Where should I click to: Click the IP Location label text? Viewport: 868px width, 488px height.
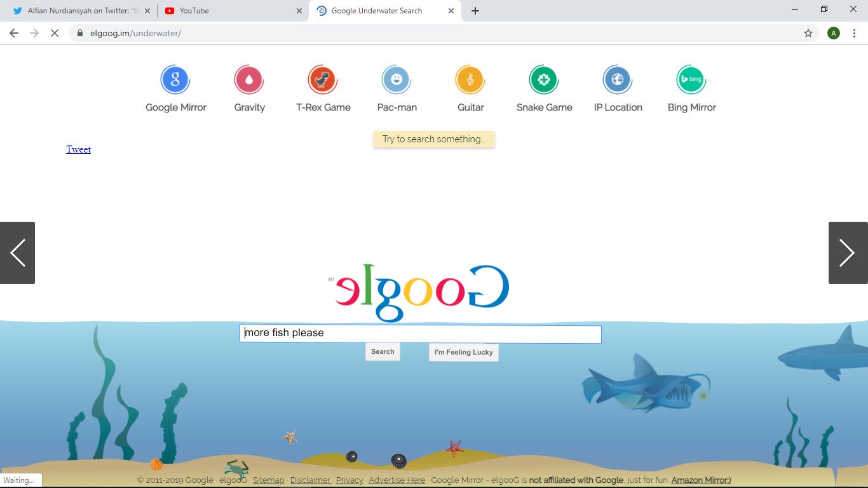618,107
